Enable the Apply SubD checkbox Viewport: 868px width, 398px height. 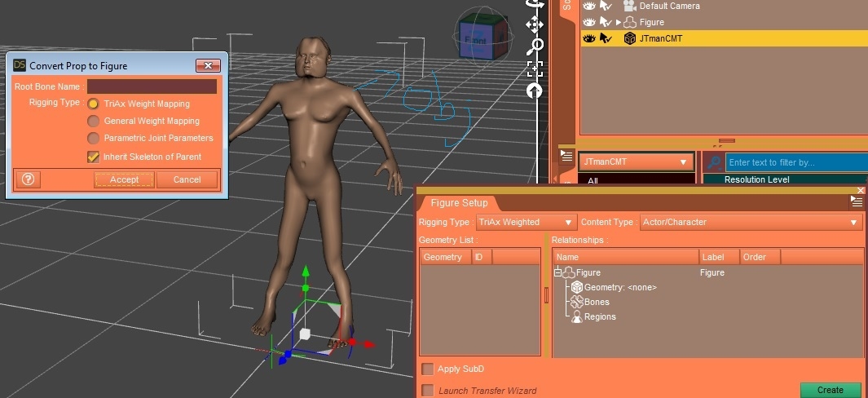click(x=428, y=369)
